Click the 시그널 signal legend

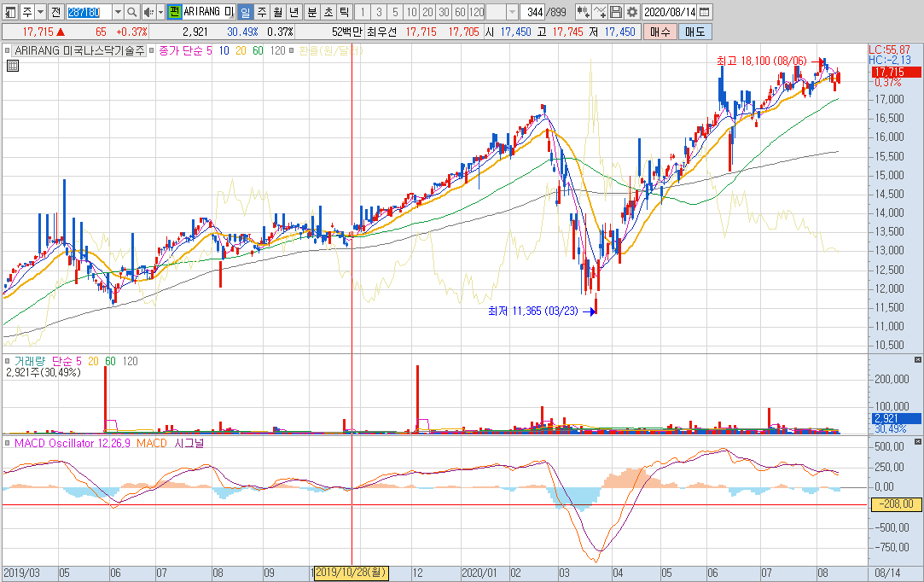(x=189, y=444)
